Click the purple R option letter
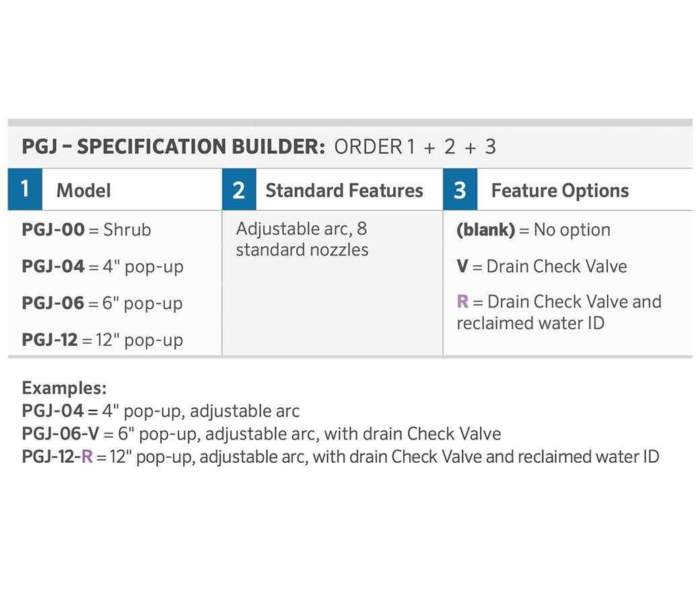700x592 pixels. coord(462,301)
